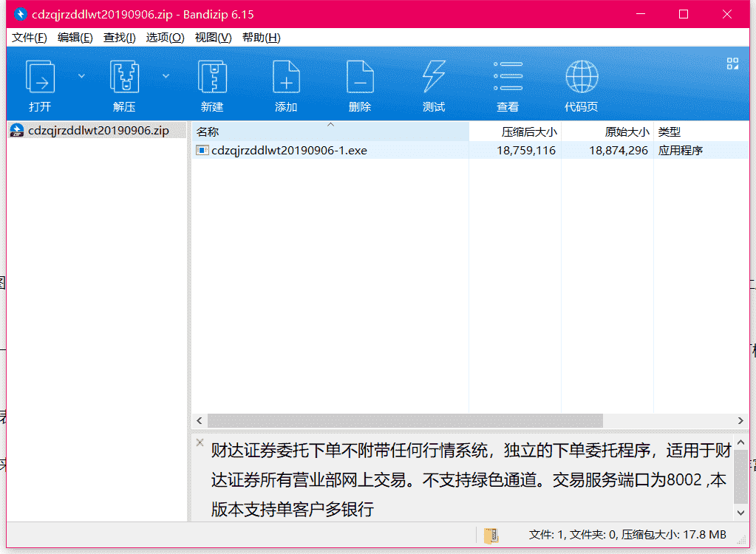
Task: Click the 添加 (Add) toolbar icon
Action: tap(286, 77)
